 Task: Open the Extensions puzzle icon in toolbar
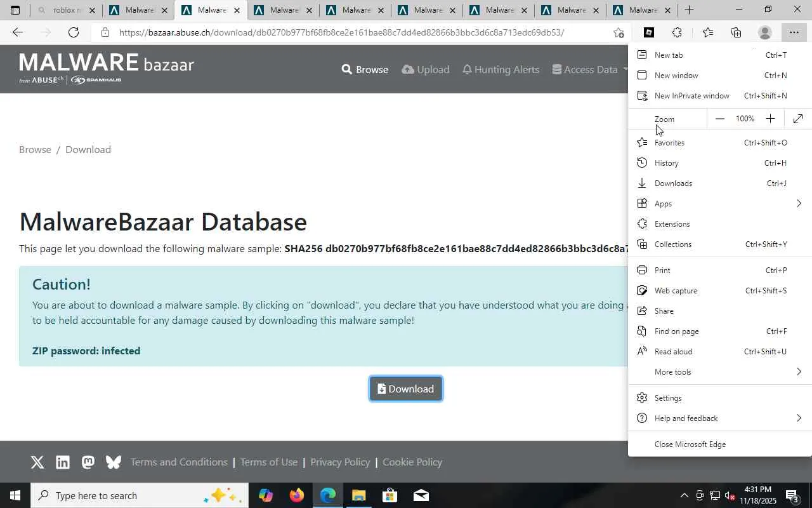[x=677, y=32]
